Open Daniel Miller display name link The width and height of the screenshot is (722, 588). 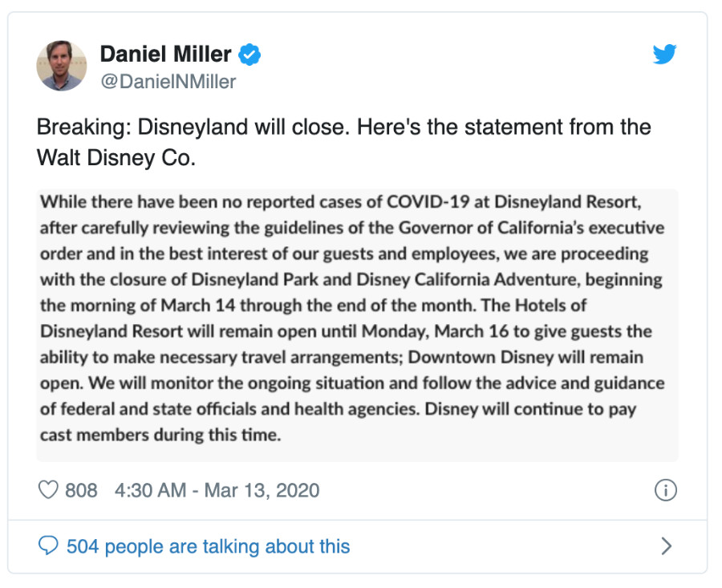coord(166,54)
